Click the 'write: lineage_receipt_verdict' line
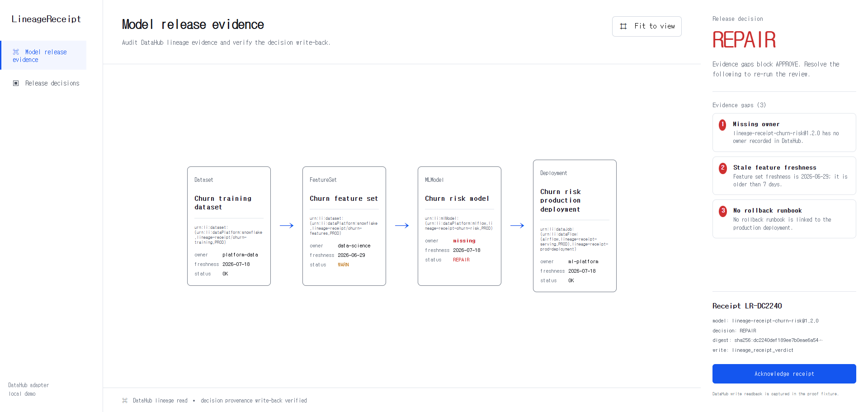 (753, 350)
